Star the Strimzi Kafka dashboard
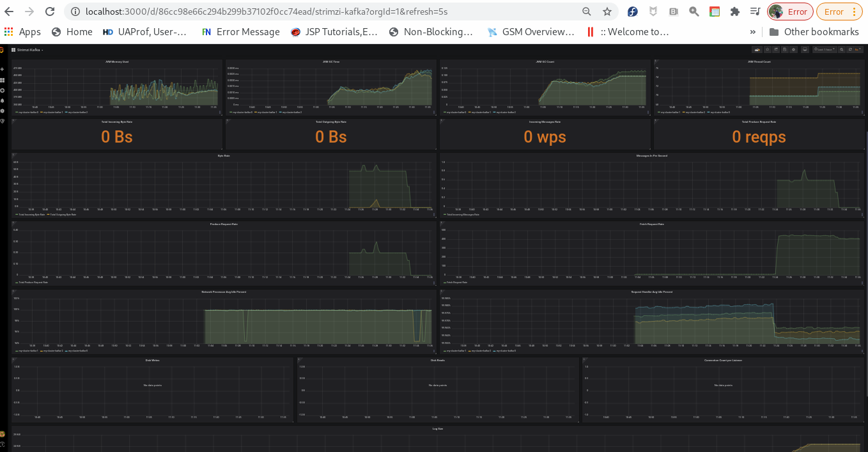Screen dimensions: 868x452 point(768,50)
